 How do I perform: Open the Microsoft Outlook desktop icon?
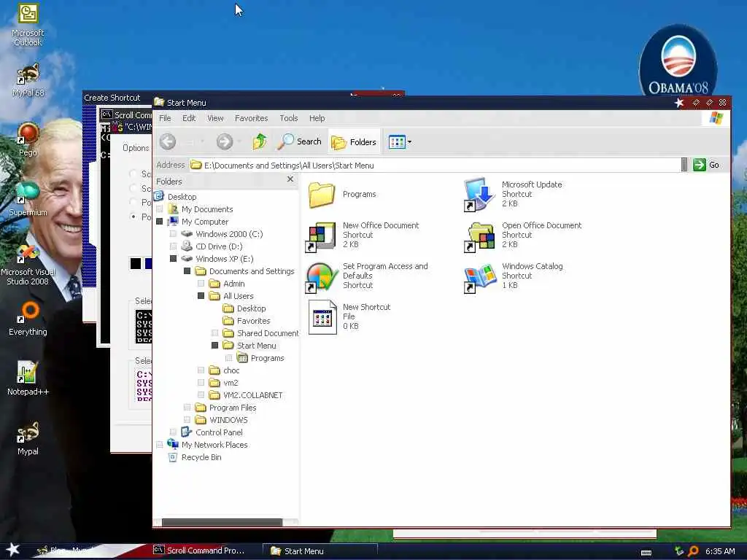point(28,25)
